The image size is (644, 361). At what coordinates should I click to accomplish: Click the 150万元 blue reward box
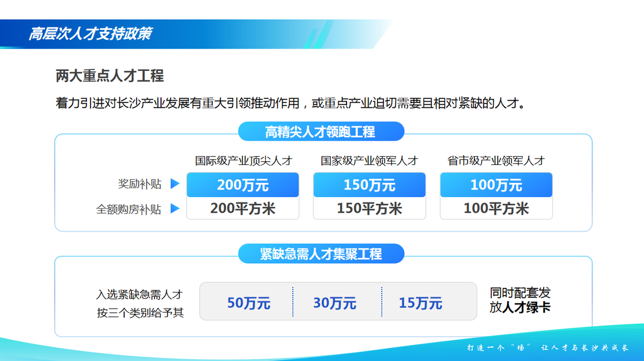point(369,185)
